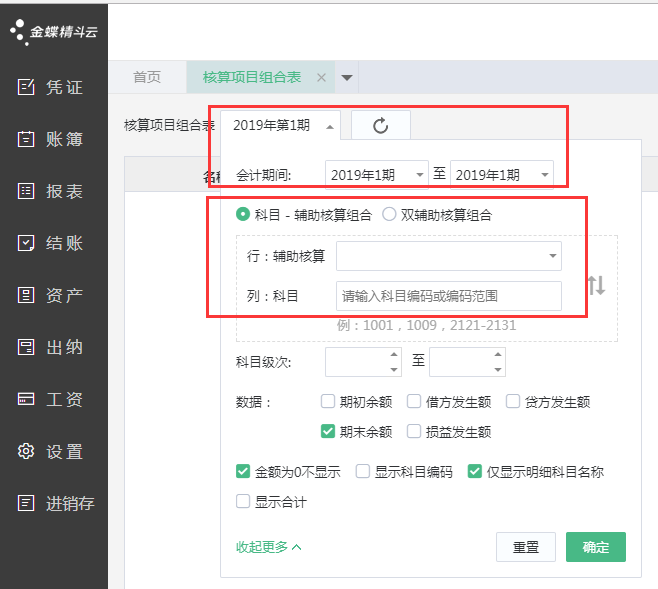The width and height of the screenshot is (658, 589).
Task: Enable the 期初余额 checkbox
Action: (x=327, y=402)
